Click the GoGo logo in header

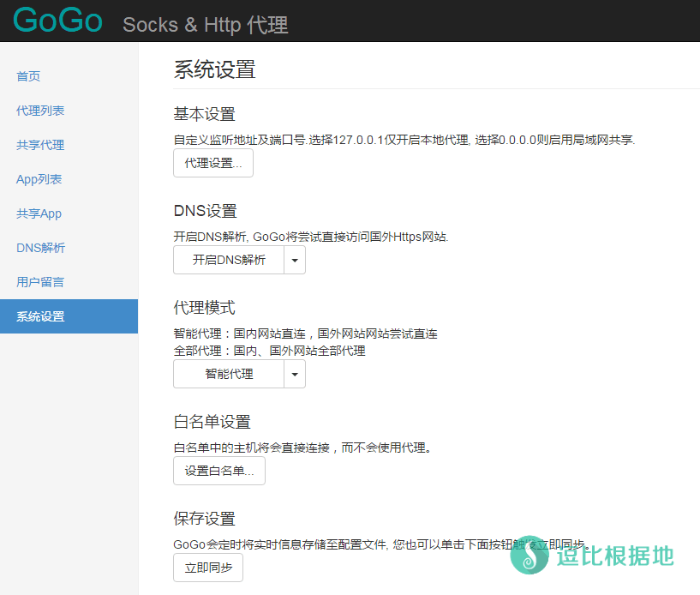[57, 21]
